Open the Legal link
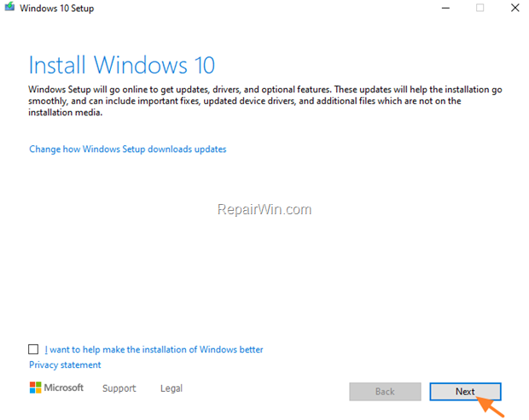 171,388
